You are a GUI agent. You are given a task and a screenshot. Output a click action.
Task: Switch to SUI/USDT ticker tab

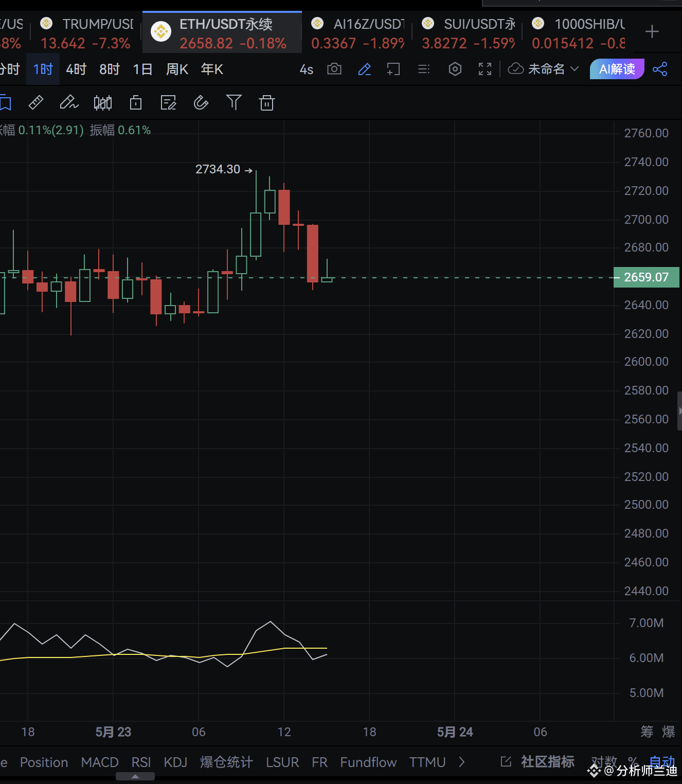pos(468,33)
